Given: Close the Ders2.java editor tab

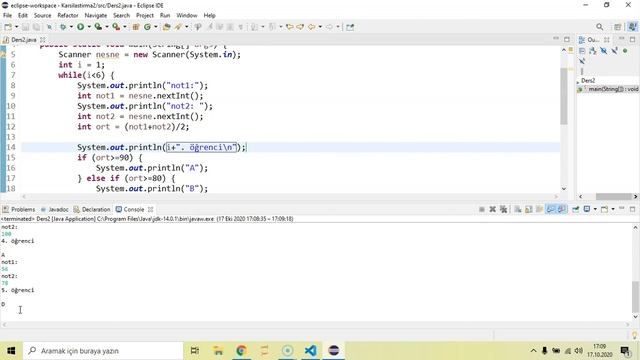Looking at the screenshot, I should pos(42,40).
